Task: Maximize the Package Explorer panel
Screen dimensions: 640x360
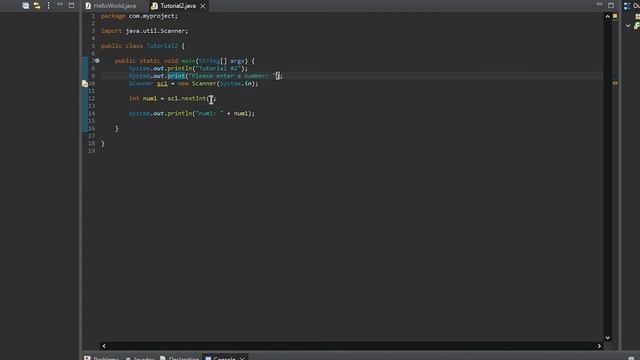Action: [71, 6]
